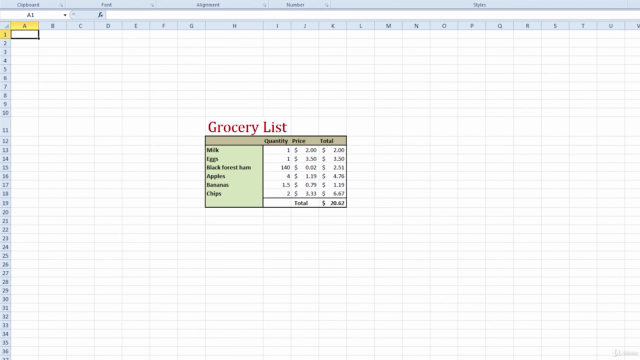Select the Apples cell

click(x=234, y=176)
